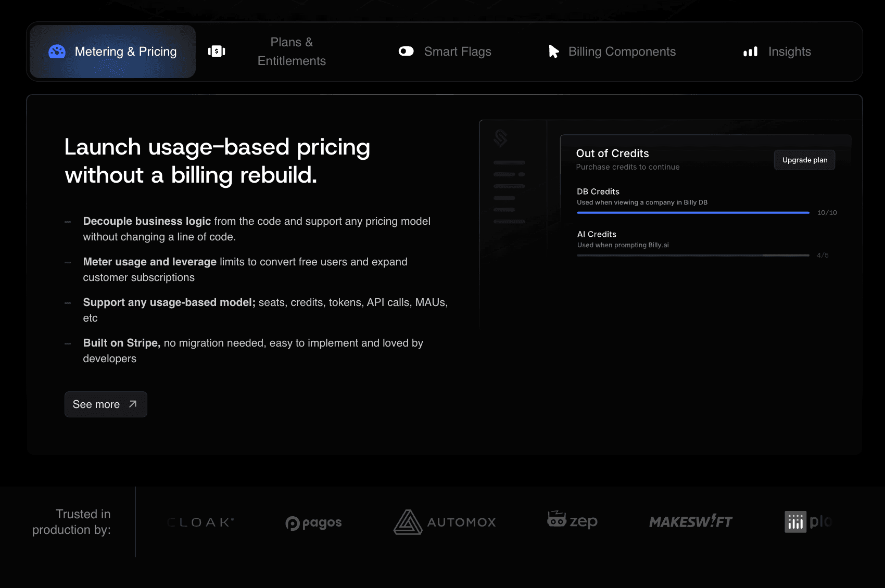Image resolution: width=885 pixels, height=588 pixels.
Task: Click the toggle switch icon for Smart Flags
Action: 406,52
